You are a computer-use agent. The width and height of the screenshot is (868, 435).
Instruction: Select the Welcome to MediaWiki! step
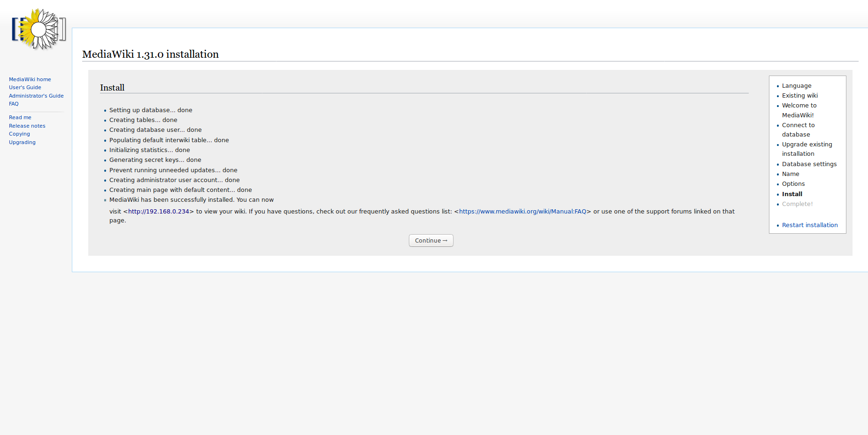coord(799,110)
